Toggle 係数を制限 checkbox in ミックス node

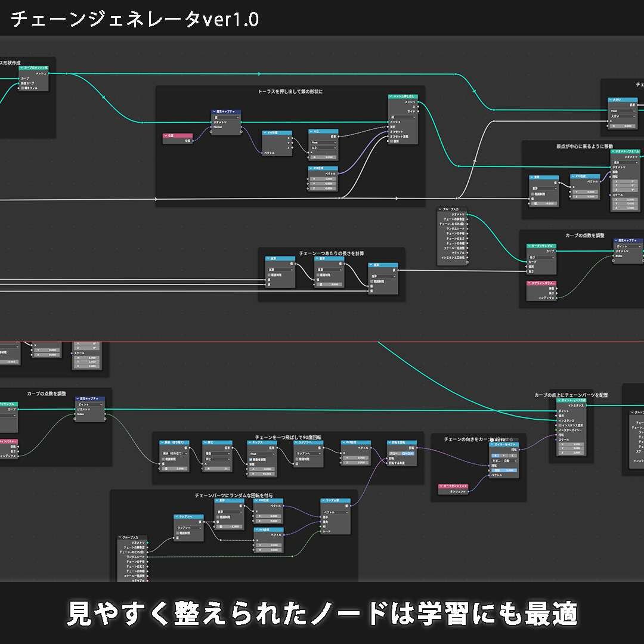[251, 459]
